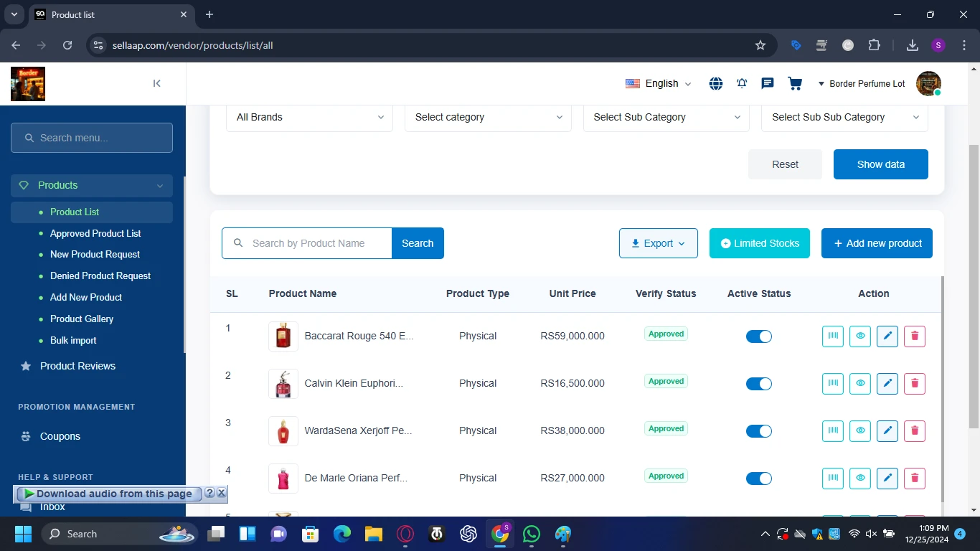This screenshot has width=980, height=551.
Task: Open Denied Product Request page
Action: [x=100, y=275]
